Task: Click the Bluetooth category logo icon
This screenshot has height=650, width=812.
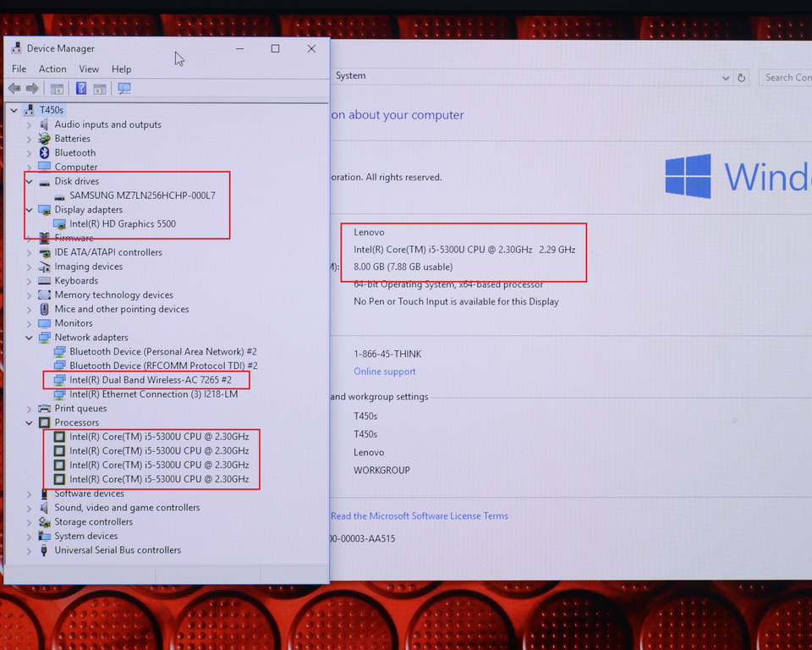Action: pyautogui.click(x=45, y=152)
